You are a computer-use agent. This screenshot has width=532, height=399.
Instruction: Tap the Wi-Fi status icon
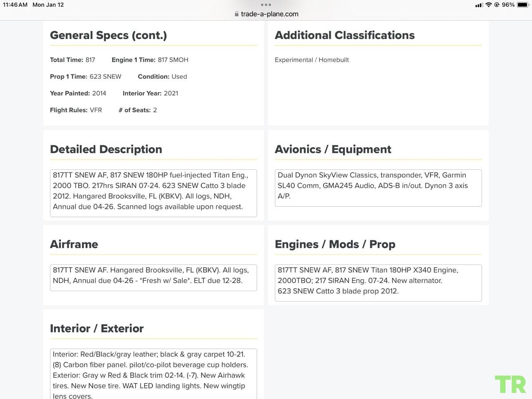click(489, 5)
